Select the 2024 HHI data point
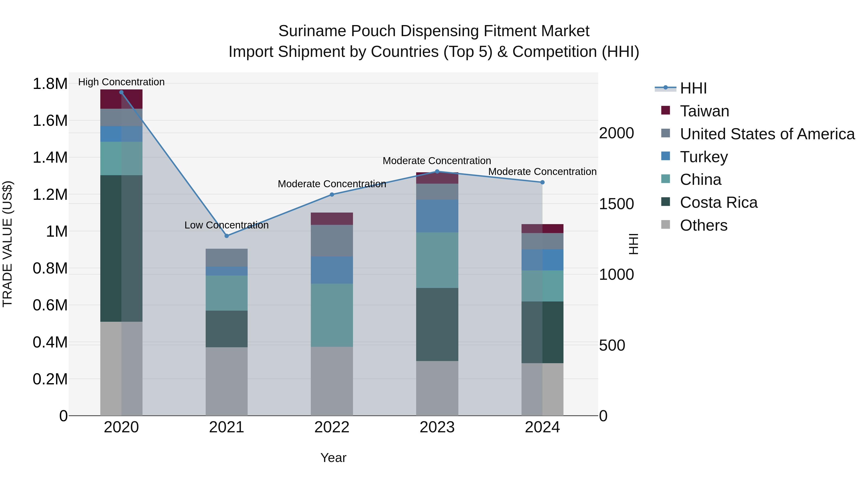The height and width of the screenshot is (488, 868). (542, 182)
